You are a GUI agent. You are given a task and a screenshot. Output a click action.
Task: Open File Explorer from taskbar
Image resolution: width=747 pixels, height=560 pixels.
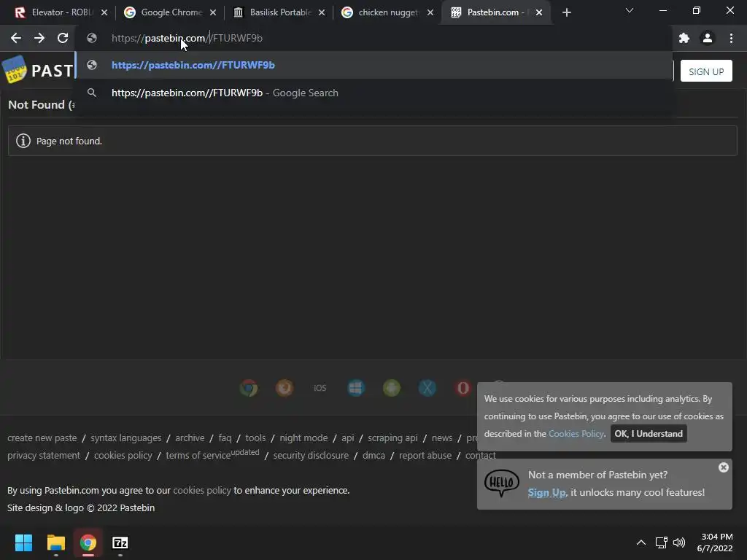pos(55,542)
